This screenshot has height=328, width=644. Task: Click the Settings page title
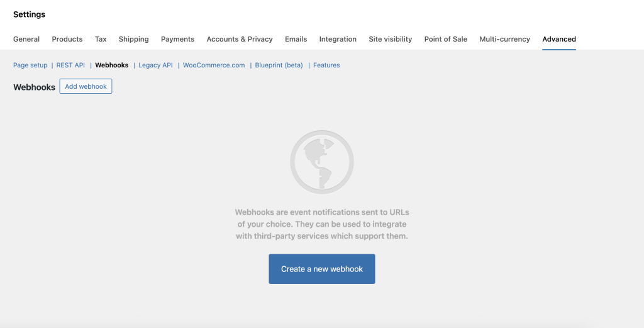29,14
